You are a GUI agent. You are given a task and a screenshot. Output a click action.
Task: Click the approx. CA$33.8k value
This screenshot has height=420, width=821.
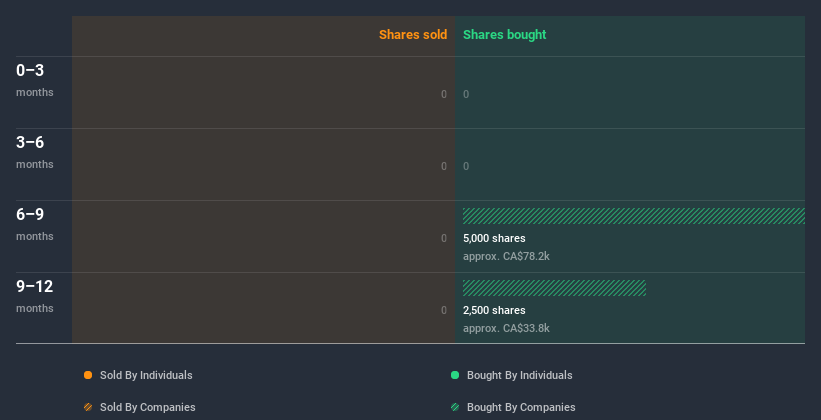click(x=506, y=328)
